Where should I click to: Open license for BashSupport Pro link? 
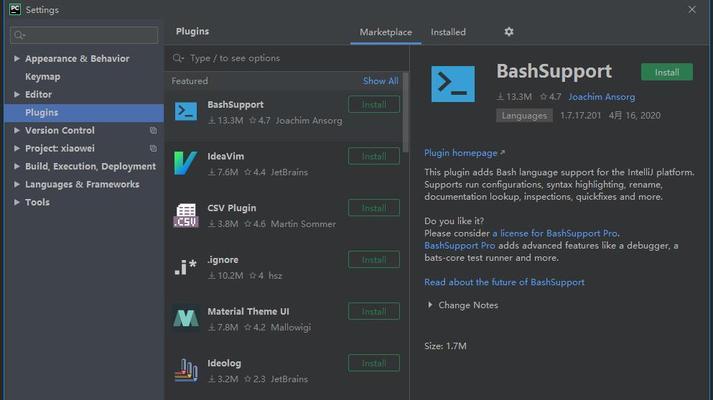click(556, 233)
